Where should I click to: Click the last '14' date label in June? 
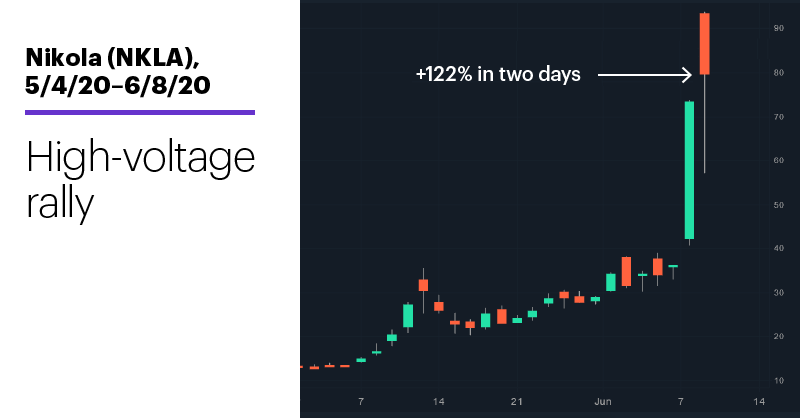[x=759, y=402]
